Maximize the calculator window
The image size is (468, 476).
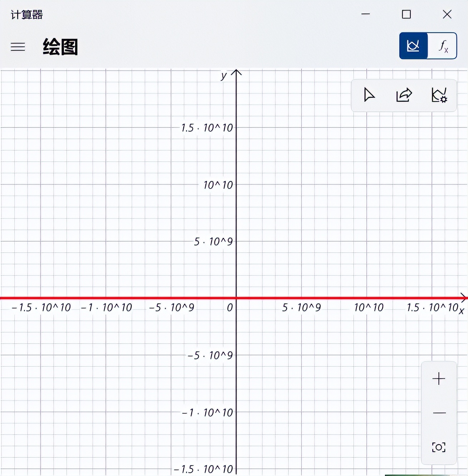pos(406,14)
